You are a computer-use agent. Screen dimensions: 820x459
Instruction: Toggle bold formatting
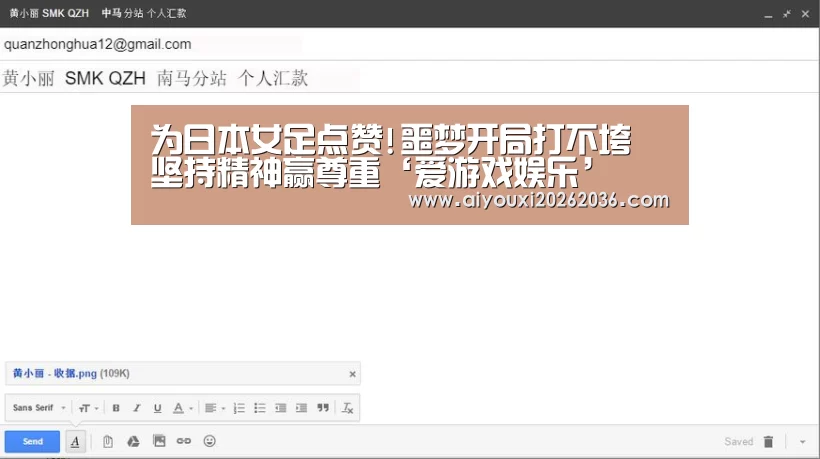point(116,408)
